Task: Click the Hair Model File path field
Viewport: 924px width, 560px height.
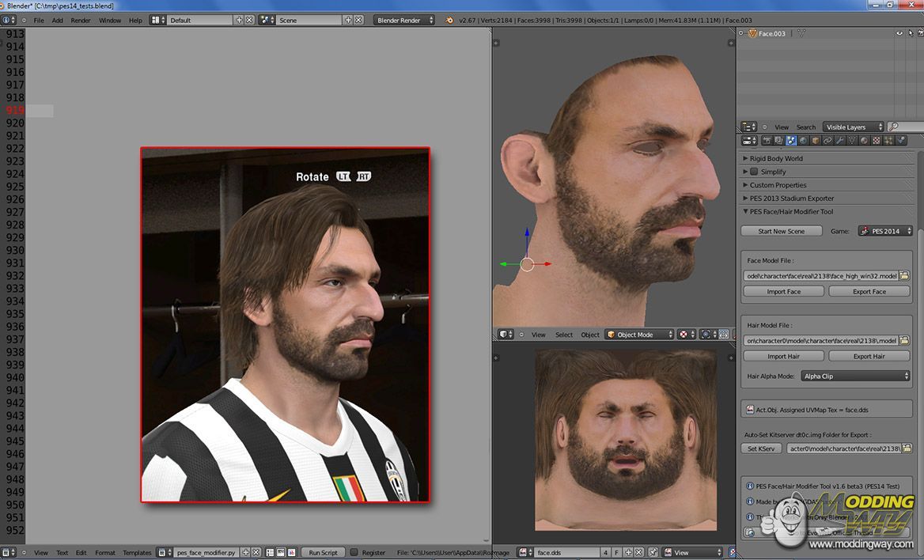Action: click(820, 341)
